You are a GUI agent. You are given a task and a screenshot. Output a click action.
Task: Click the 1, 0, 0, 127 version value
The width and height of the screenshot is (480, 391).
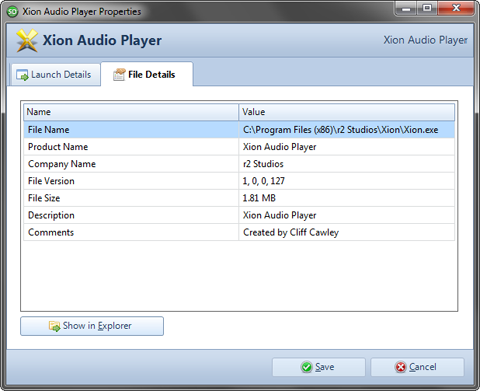point(264,181)
